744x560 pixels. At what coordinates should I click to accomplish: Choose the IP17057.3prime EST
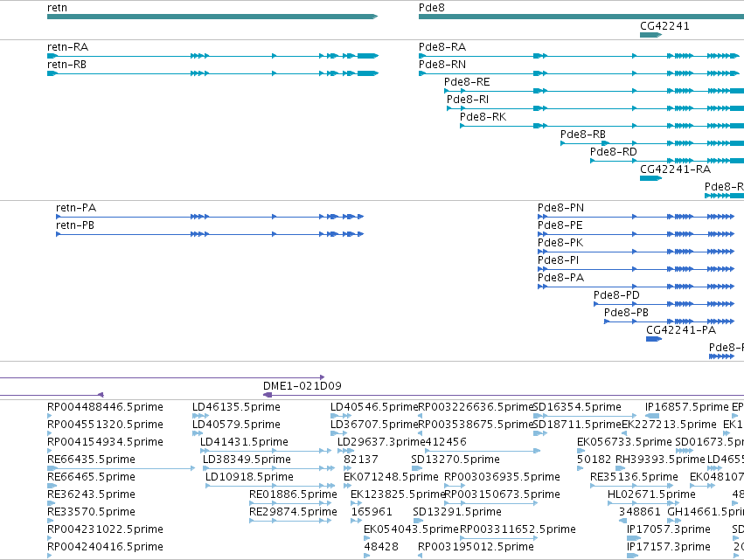point(669,529)
